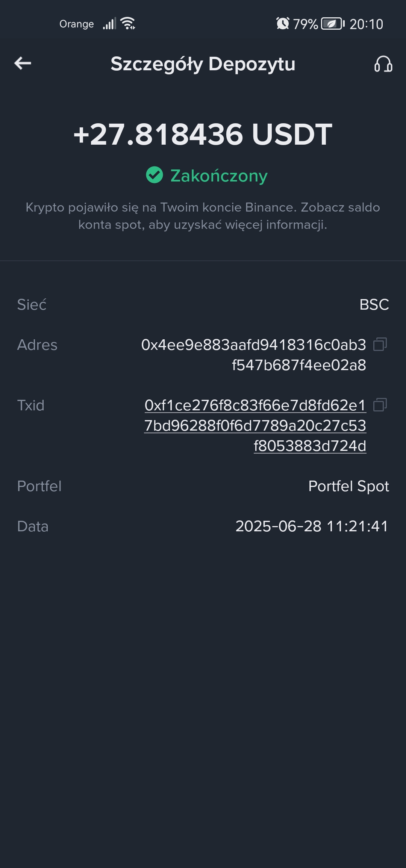Select the deposit address text
406x868 pixels.
[254, 355]
